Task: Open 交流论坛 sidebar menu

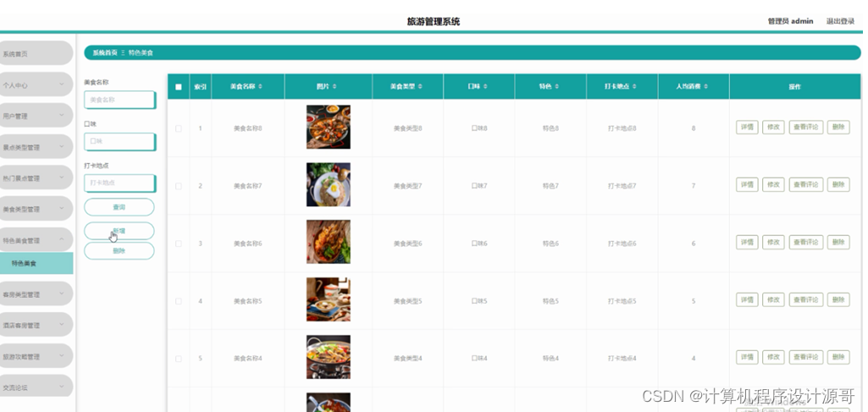Action: (35, 387)
